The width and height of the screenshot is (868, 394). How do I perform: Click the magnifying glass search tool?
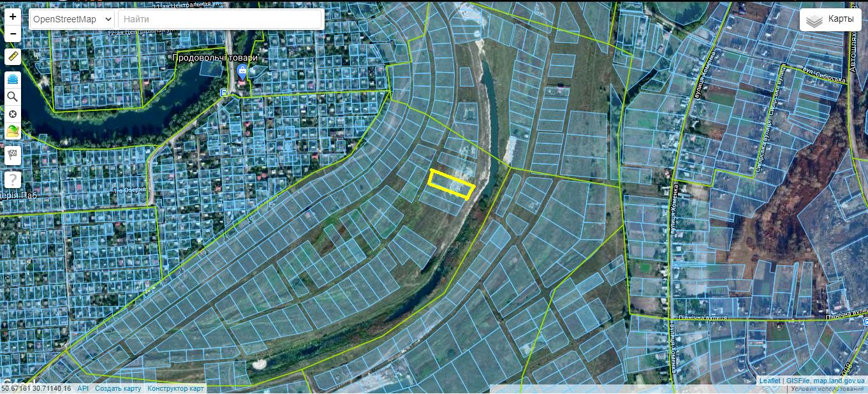click(13, 97)
